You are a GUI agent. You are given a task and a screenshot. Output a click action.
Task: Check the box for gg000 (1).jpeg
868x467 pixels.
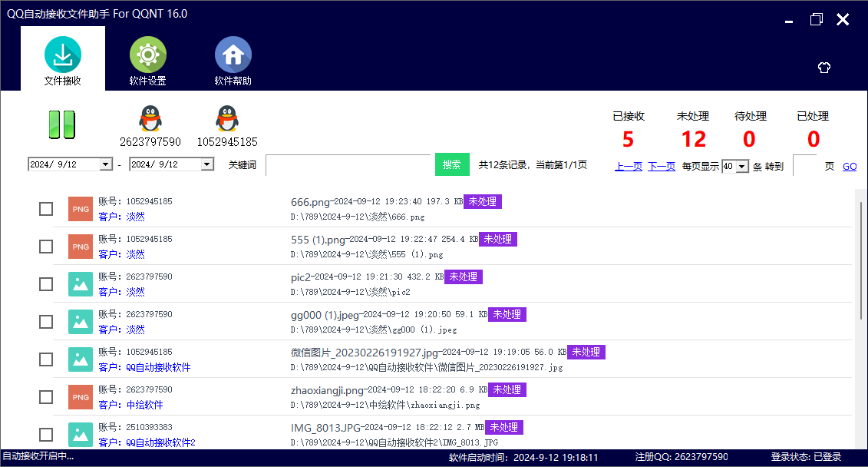coord(46,322)
